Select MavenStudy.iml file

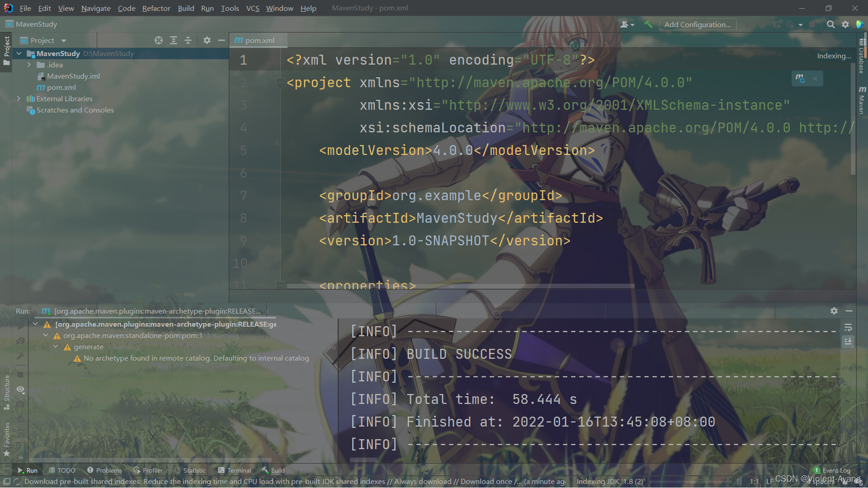[x=69, y=76]
